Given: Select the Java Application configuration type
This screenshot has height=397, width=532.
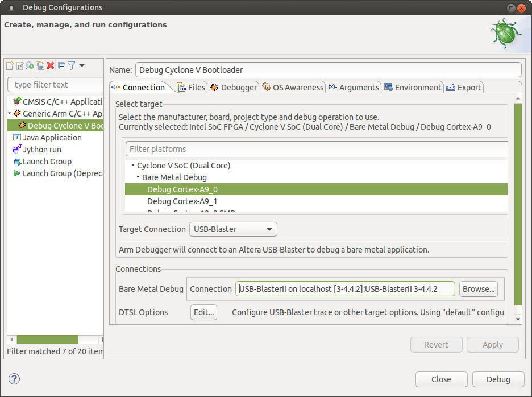Looking at the screenshot, I should click(52, 138).
